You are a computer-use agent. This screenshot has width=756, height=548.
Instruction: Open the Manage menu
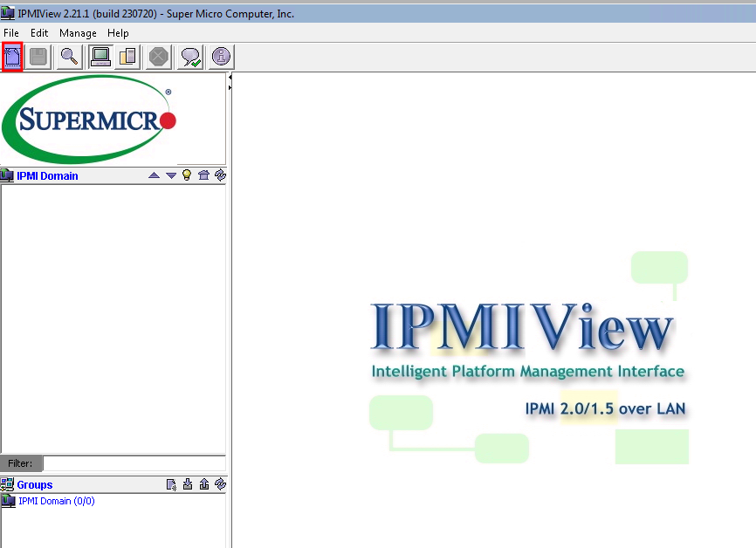[78, 33]
